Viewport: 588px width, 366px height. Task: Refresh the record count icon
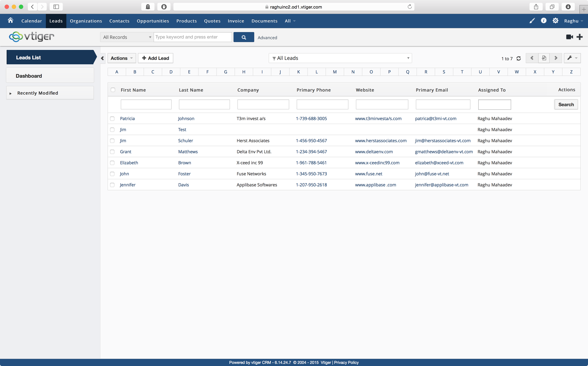point(519,58)
